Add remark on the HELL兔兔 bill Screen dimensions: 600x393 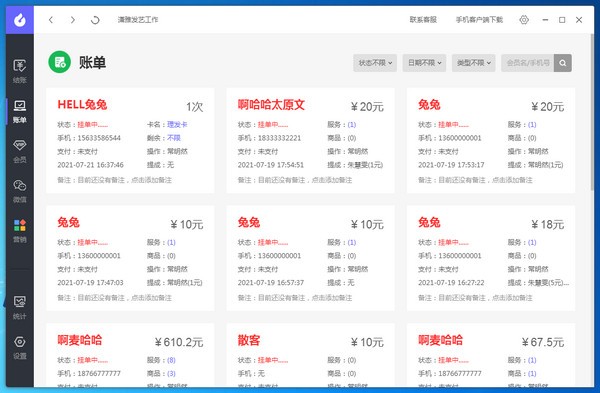114,180
